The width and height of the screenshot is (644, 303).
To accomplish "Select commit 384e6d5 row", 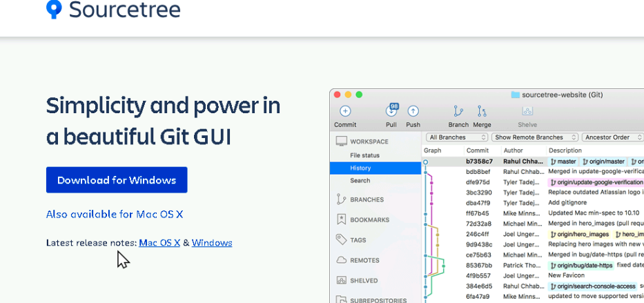I will coord(533,286).
